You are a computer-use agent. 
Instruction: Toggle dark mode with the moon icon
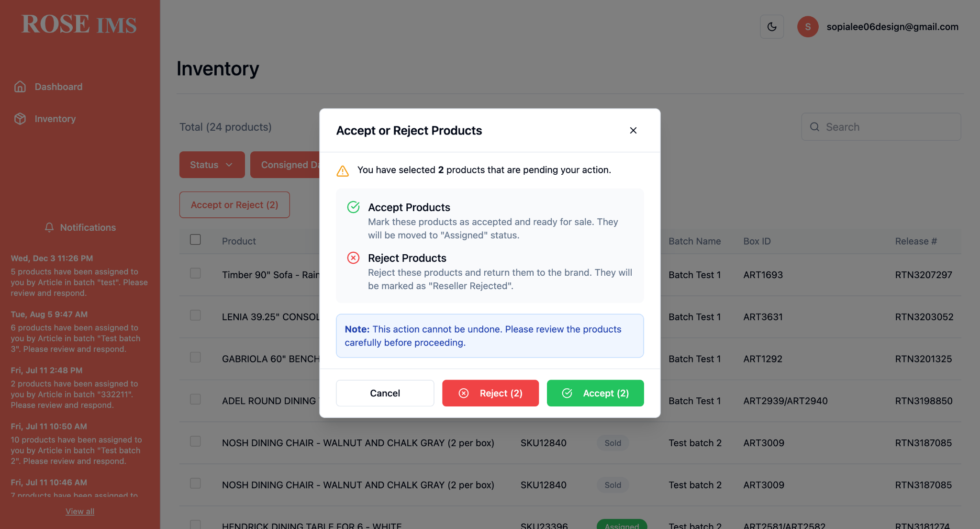tap(772, 27)
